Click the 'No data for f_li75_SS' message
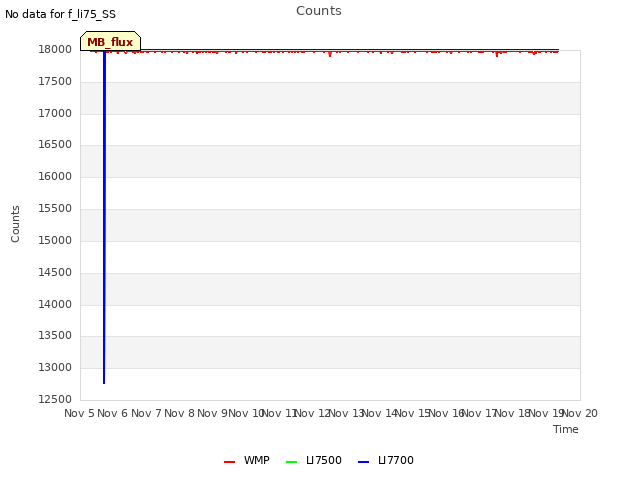Screen dimensions: 640x480 60,14
